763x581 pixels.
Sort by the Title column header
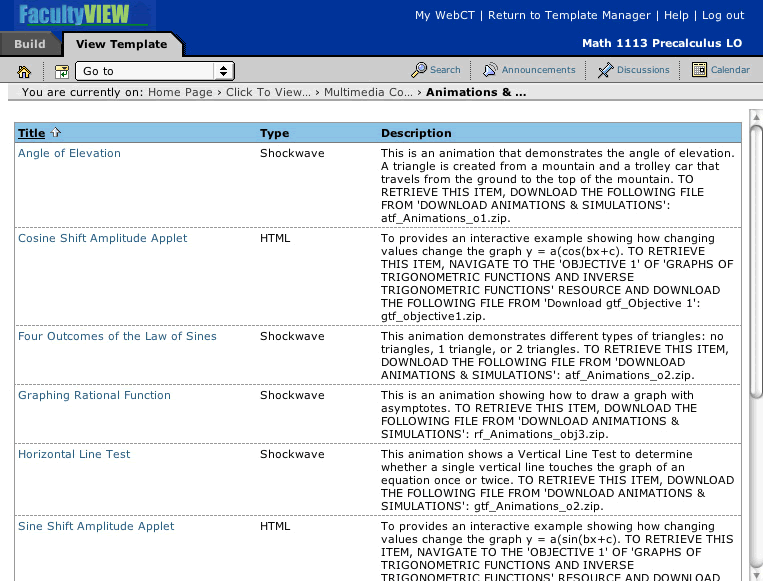[x=31, y=133]
